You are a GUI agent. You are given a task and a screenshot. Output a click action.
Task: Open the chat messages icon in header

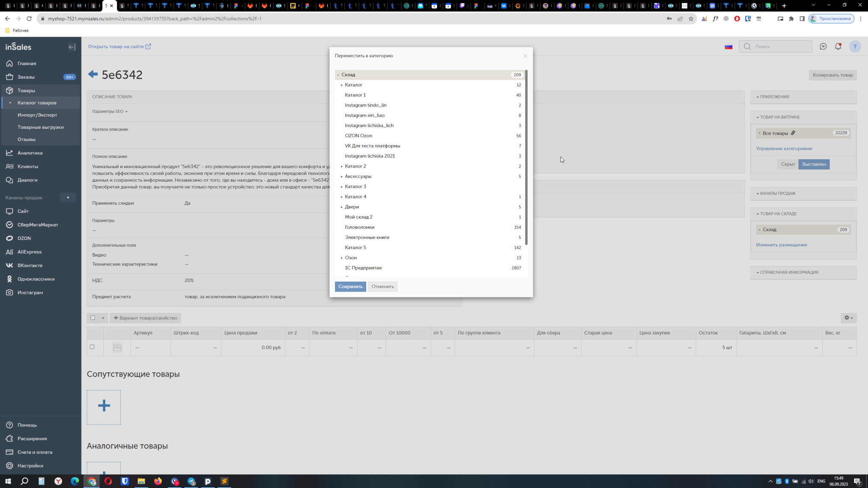tap(823, 47)
